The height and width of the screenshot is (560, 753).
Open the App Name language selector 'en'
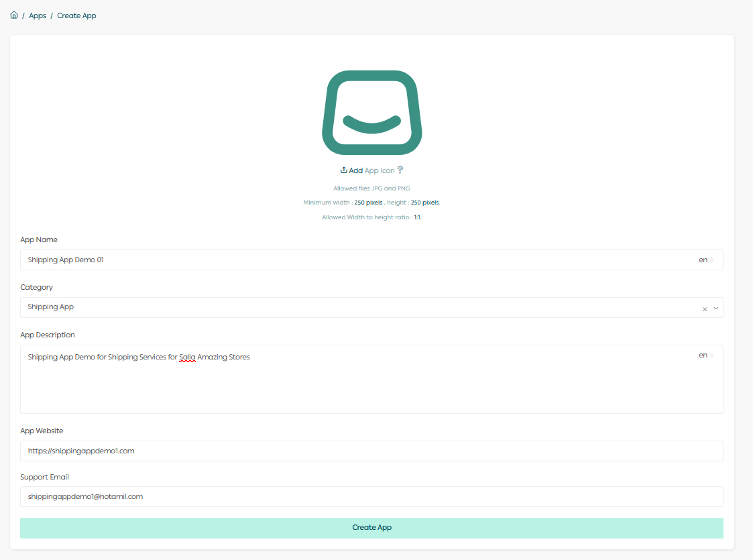(706, 260)
